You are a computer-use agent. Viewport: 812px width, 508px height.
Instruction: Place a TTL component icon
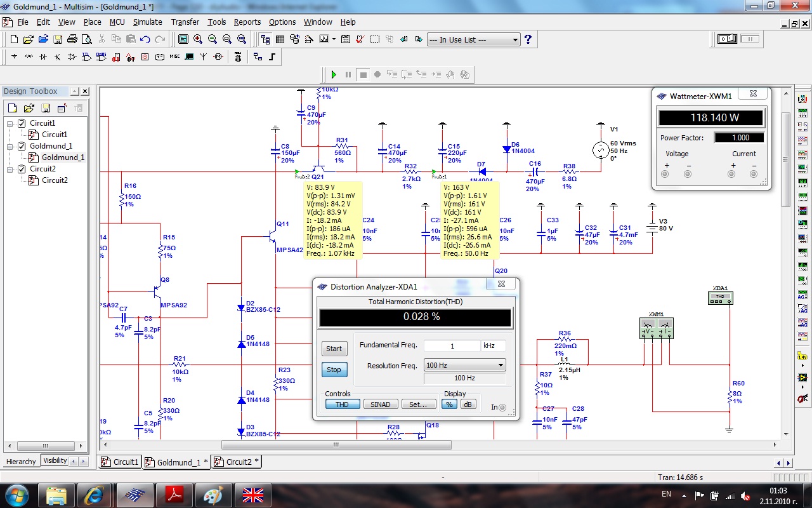[87, 57]
